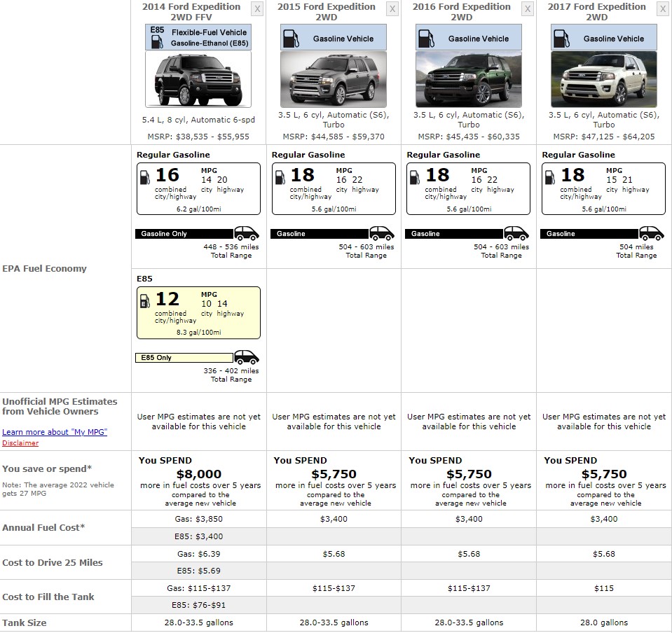Click 'MSRP: $45,435 - $60,335' text
Viewport: 672px width, 633px height.
tap(468, 137)
